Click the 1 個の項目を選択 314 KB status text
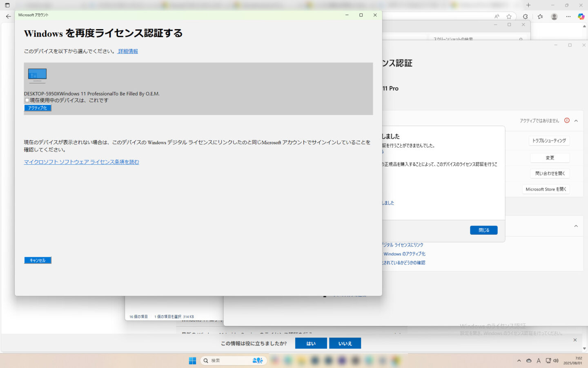The width and height of the screenshot is (588, 368). pos(174,316)
